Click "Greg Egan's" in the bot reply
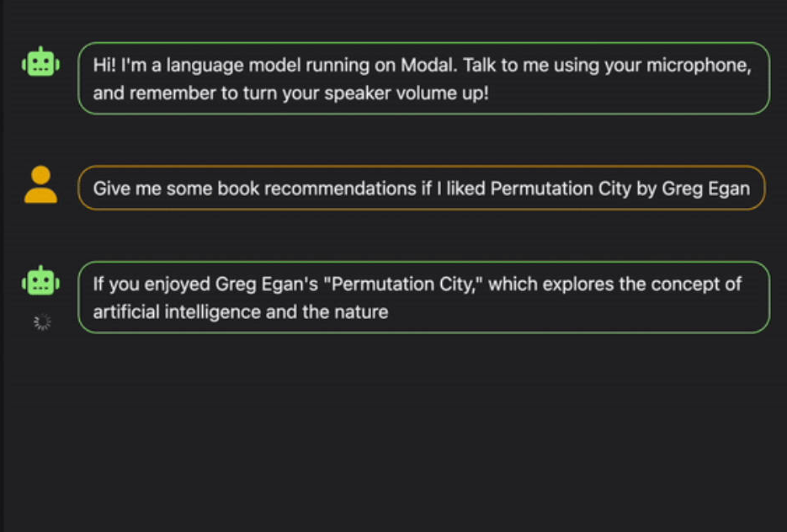787x532 pixels. click(267, 284)
